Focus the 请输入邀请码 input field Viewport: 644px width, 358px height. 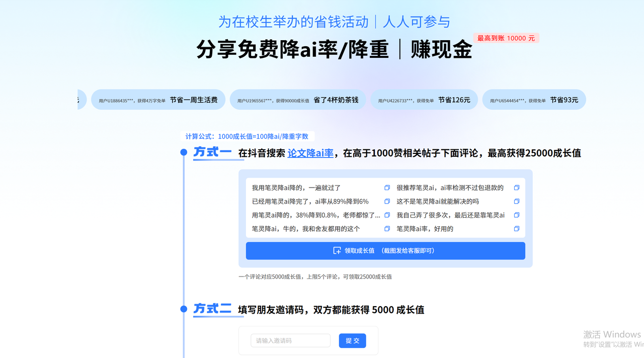[290, 340]
